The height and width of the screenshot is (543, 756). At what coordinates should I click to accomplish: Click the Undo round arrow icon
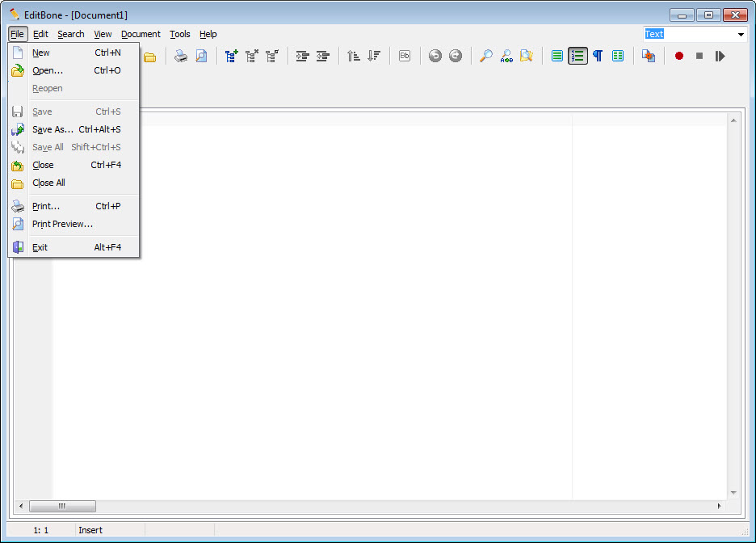(435, 56)
